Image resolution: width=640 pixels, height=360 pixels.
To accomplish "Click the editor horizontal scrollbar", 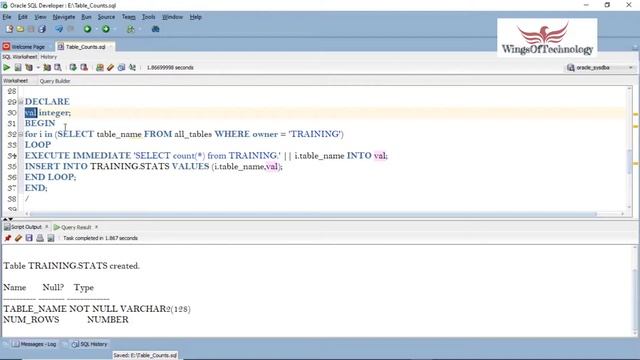I will (313, 214).
